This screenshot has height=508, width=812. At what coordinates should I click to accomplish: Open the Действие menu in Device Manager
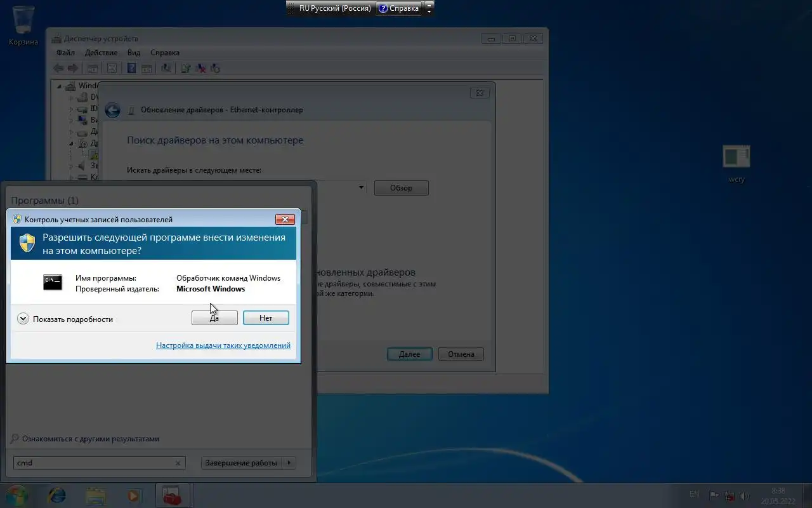pyautogui.click(x=101, y=53)
